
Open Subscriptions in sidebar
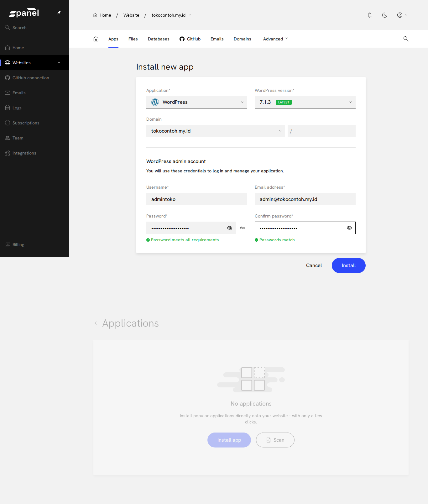pyautogui.click(x=34, y=123)
